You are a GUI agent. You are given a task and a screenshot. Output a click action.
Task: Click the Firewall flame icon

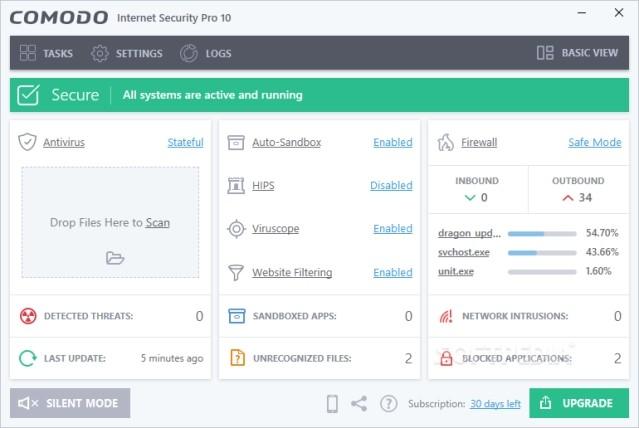[445, 142]
